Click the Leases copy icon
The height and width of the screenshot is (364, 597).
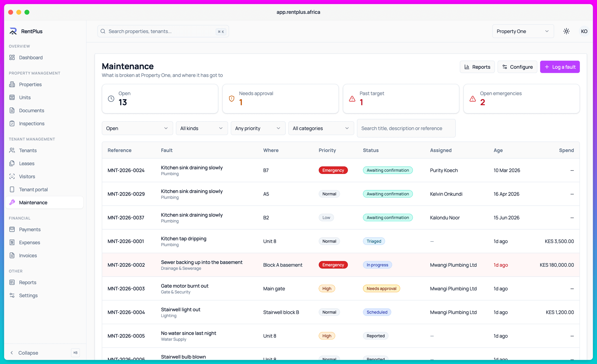[12, 163]
